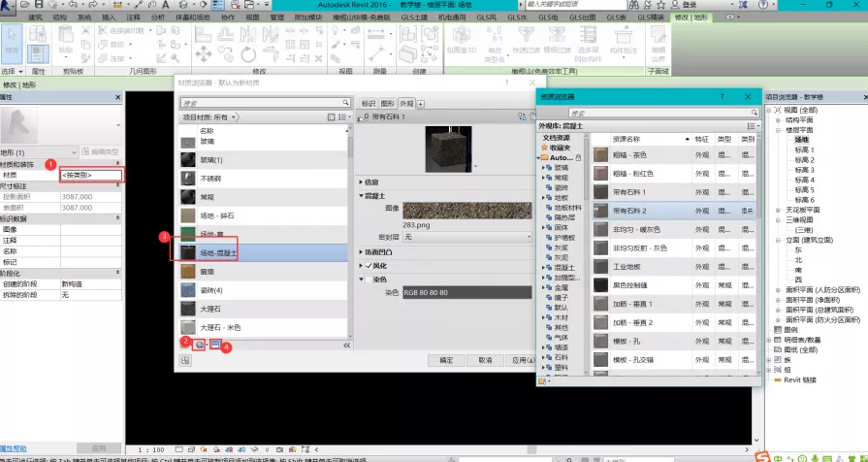Screen dimensions: 868x462
Task: Click the help question mark in asset browser
Action: (x=722, y=97)
